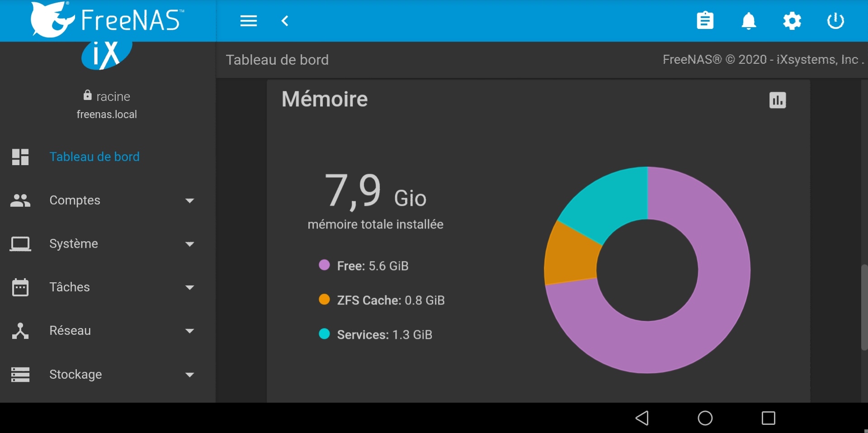Screen dimensions: 868x433
Task: Expand the Stockage menu arrow
Action: pos(190,375)
